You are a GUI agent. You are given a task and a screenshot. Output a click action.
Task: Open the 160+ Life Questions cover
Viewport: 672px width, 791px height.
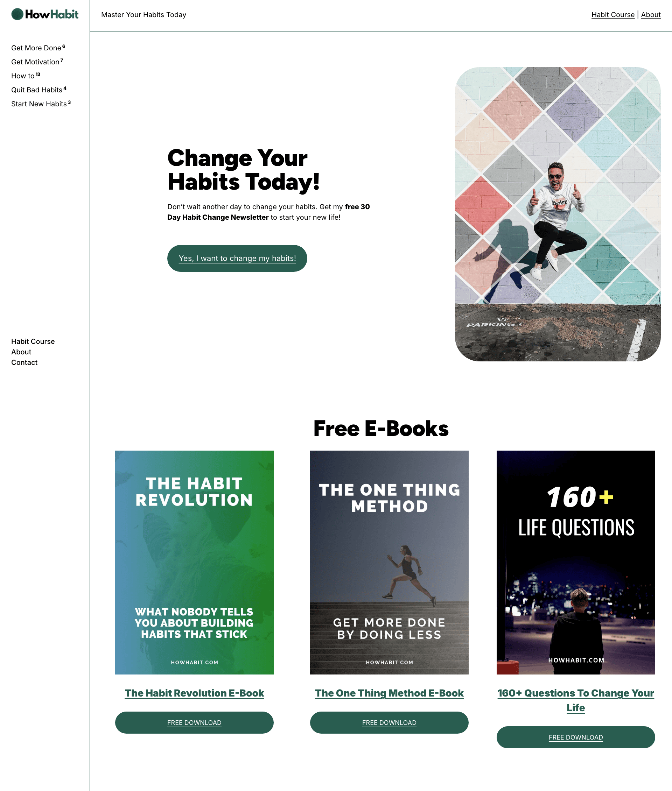[x=576, y=562]
